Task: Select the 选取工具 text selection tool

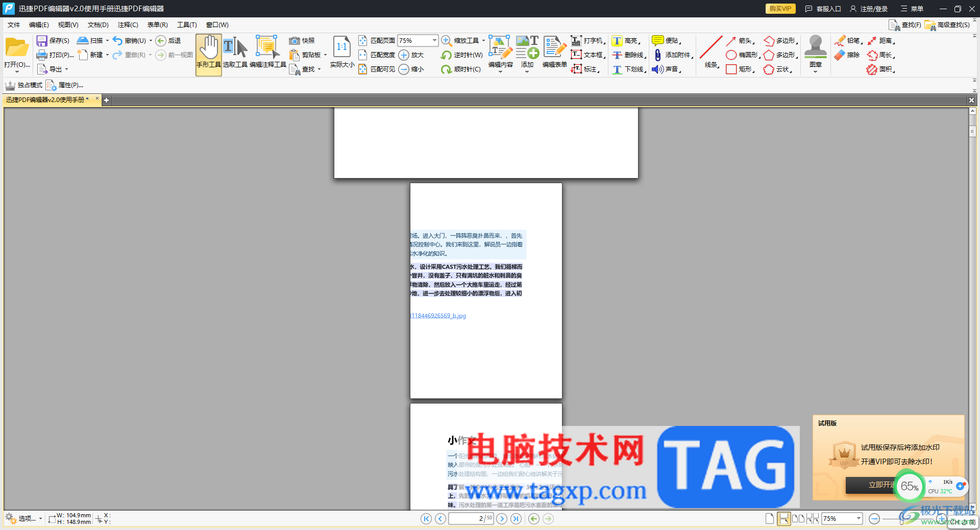Action: coord(235,53)
